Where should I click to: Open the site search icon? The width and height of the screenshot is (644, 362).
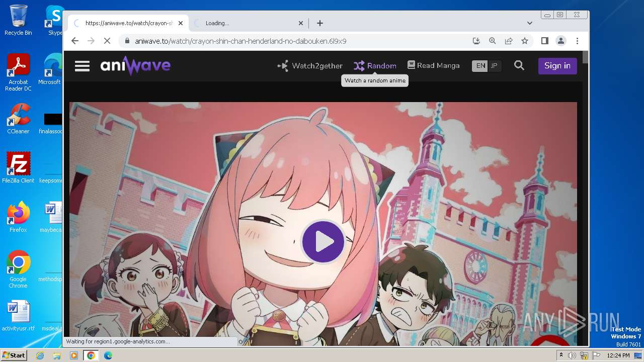519,65
